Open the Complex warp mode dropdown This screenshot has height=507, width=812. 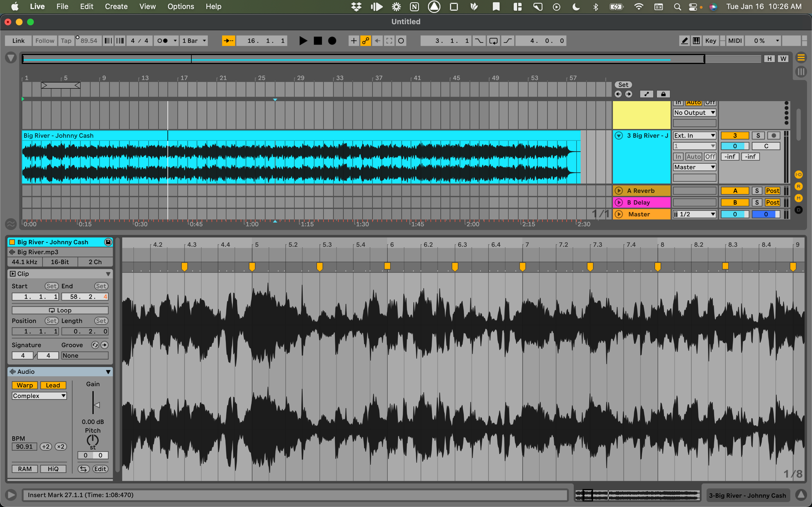pos(39,396)
